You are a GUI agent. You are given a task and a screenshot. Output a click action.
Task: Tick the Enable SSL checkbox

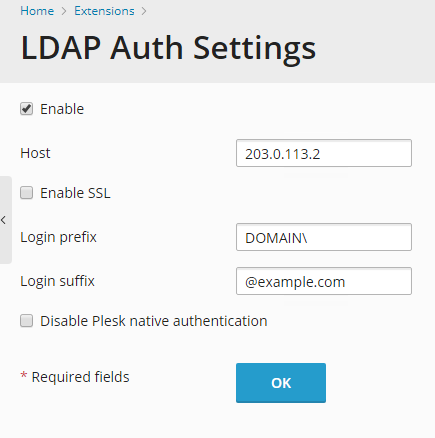26,193
